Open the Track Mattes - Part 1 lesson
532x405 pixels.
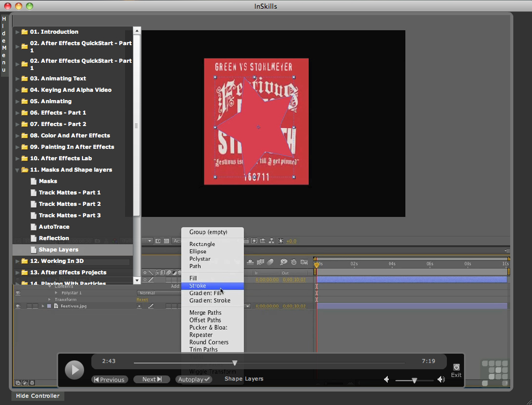70,192
